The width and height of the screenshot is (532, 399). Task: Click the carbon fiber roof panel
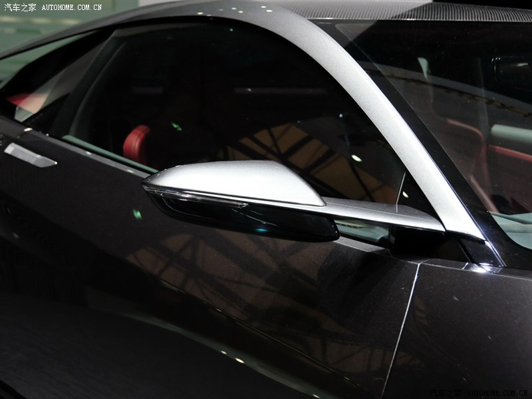(426, 10)
